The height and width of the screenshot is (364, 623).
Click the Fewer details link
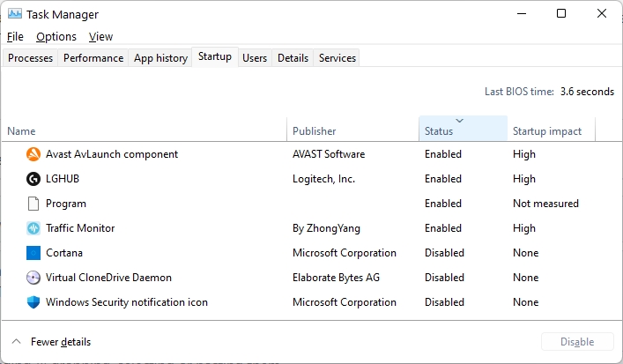61,342
